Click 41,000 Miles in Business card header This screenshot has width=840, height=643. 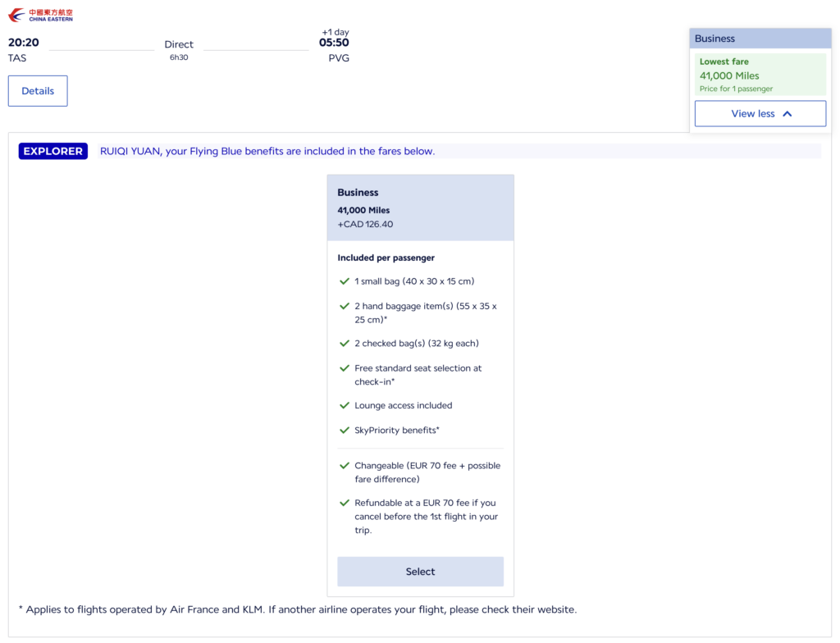coord(363,210)
